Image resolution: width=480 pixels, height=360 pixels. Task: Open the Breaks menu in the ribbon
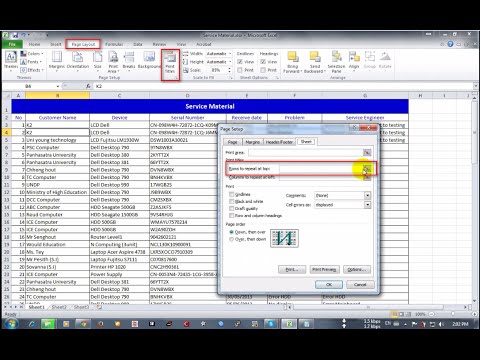coord(129,60)
